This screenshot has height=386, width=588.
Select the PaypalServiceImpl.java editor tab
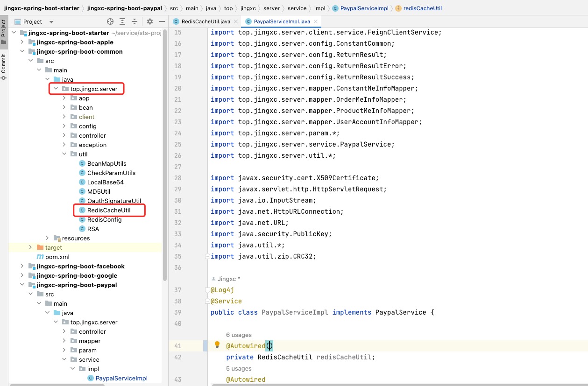click(282, 21)
